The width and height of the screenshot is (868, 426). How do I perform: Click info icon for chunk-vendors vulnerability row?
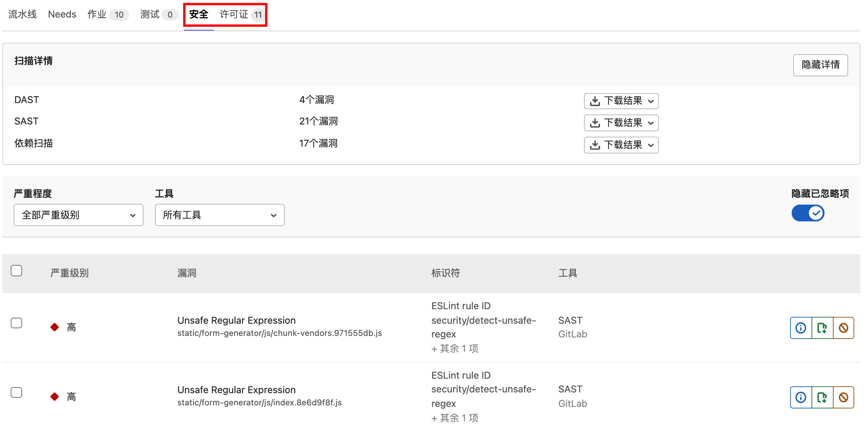(800, 328)
